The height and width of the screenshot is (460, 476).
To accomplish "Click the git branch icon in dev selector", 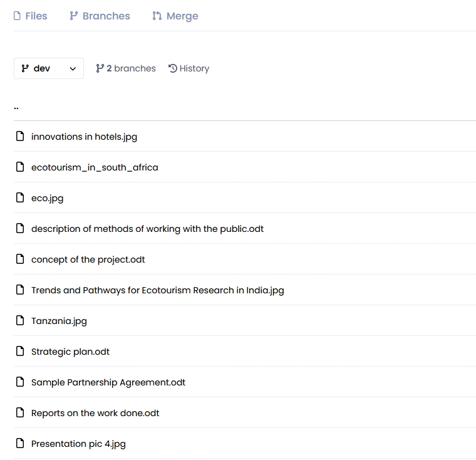I will 25,68.
